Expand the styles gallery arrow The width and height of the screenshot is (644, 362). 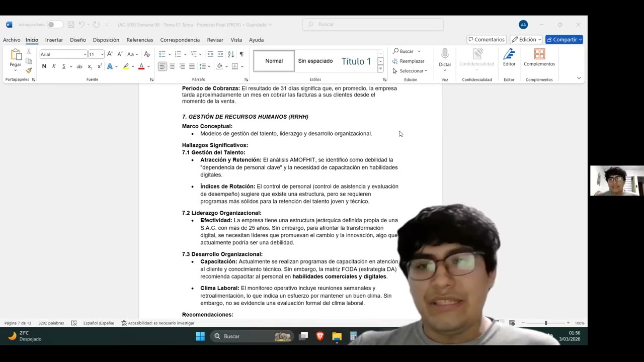(380, 69)
